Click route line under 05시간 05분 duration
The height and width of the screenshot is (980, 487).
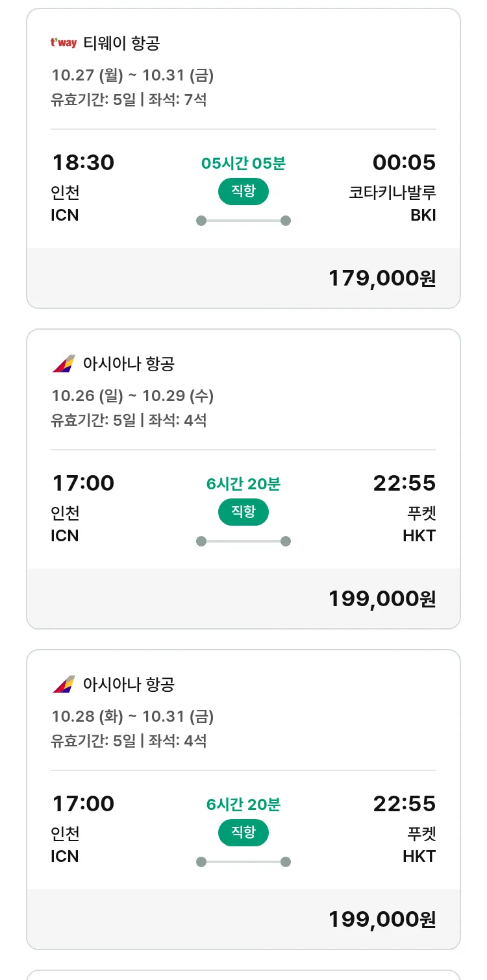click(x=243, y=221)
